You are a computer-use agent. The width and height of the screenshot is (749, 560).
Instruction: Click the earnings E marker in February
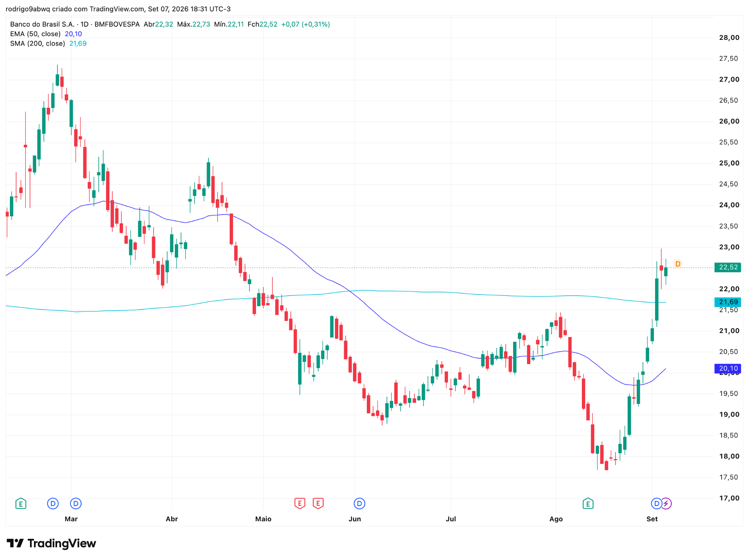(x=21, y=504)
